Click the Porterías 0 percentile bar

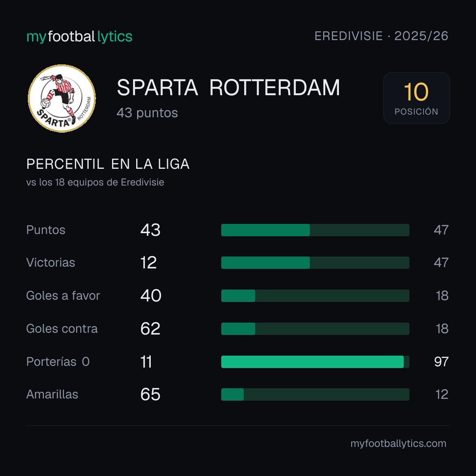point(315,362)
